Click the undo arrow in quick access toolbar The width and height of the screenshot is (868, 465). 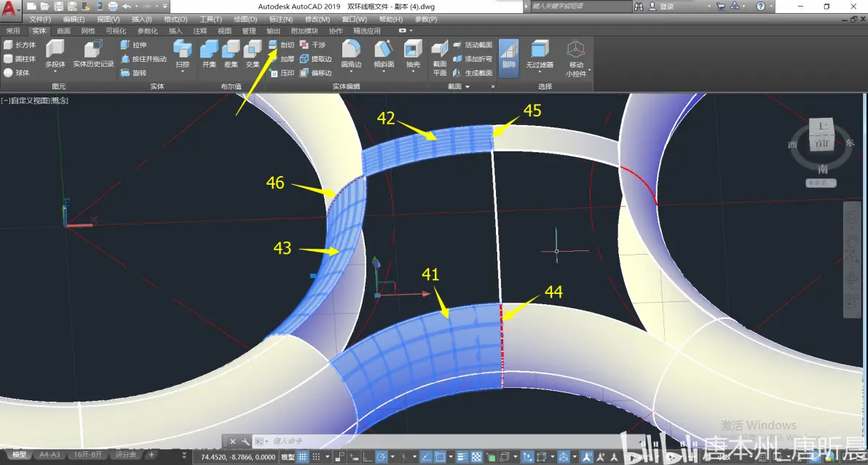pos(127,7)
